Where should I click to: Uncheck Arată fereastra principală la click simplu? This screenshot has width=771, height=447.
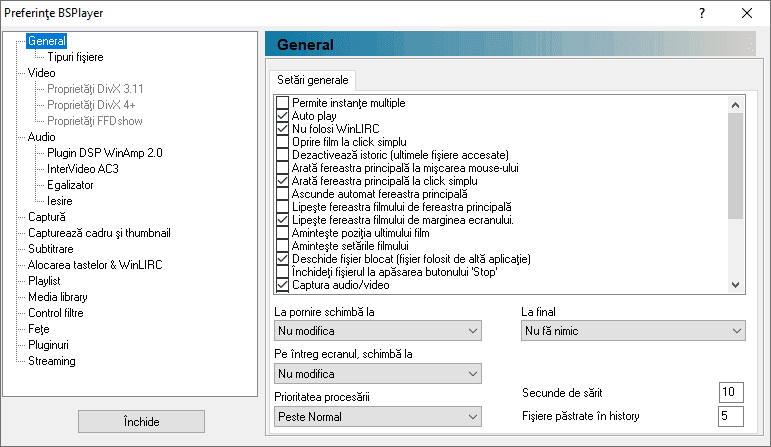[282, 181]
